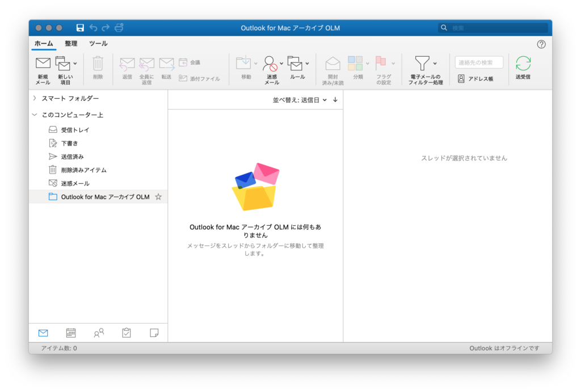Click the スレッドが選択されていません text

click(464, 158)
